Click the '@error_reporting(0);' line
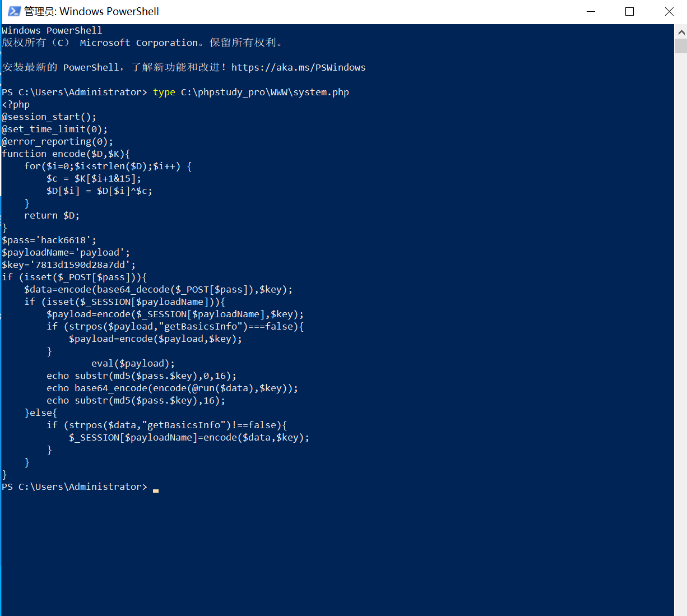 [58, 141]
